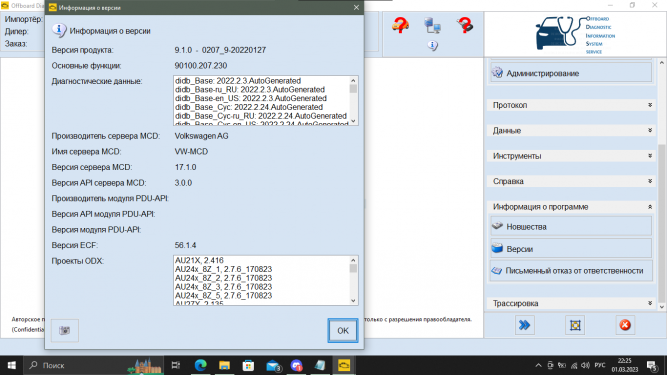Open the Администрирование button
This screenshot has width=667, height=375.
coord(571,73)
